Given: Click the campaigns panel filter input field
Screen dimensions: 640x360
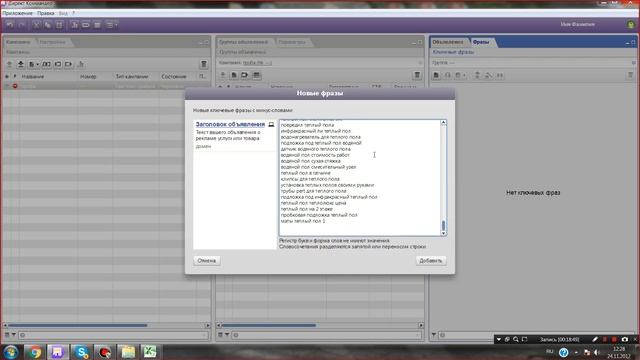Looking at the screenshot, I should pyautogui.click(x=113, y=335).
